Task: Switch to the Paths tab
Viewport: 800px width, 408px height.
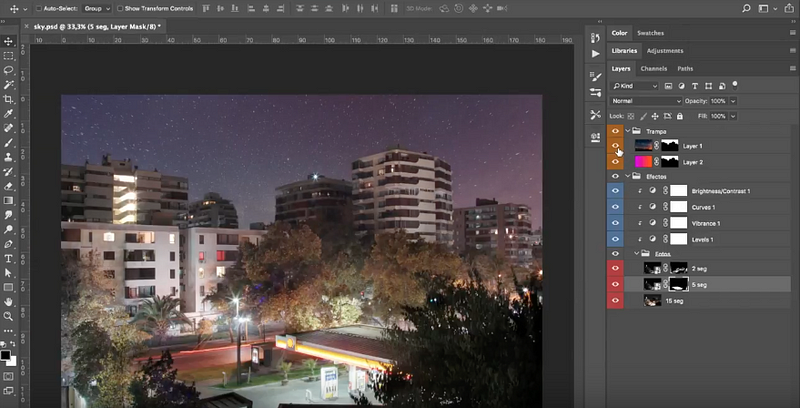Action: pyautogui.click(x=685, y=69)
